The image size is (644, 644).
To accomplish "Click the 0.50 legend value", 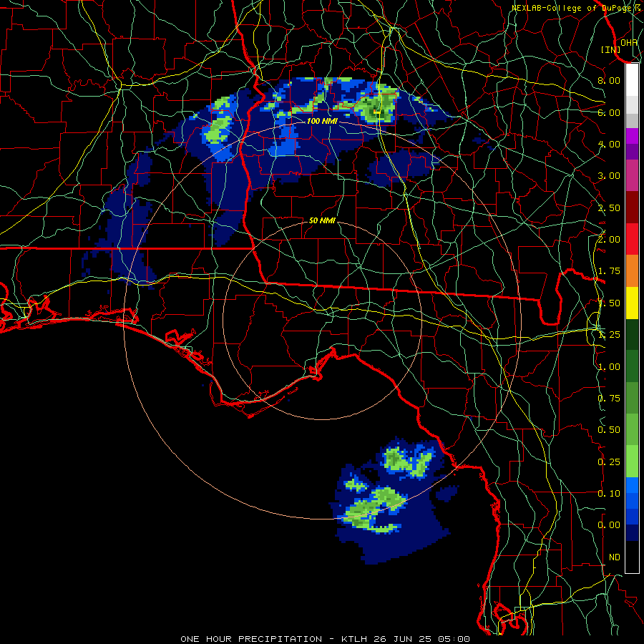I will [609, 430].
